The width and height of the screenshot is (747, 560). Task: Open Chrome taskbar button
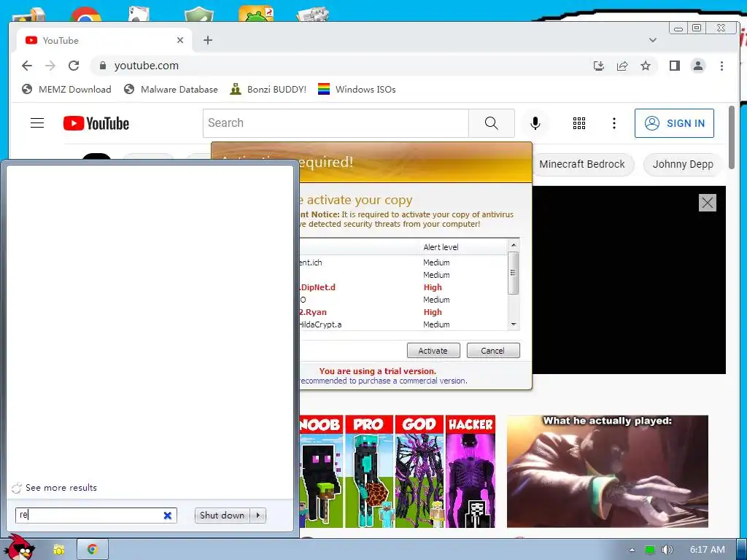93,550
